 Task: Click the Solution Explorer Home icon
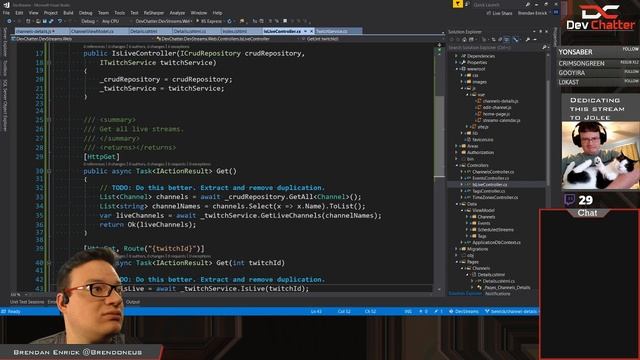[x=464, y=40]
